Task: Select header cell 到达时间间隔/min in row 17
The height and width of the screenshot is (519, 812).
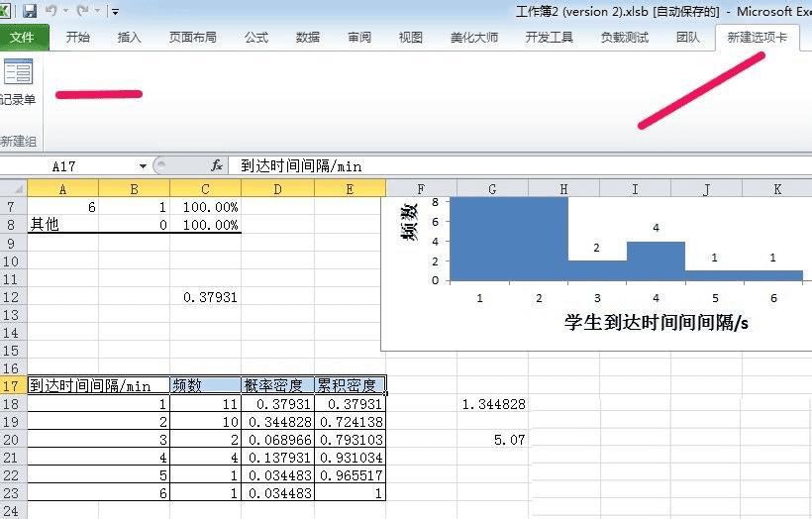Action: click(x=98, y=385)
